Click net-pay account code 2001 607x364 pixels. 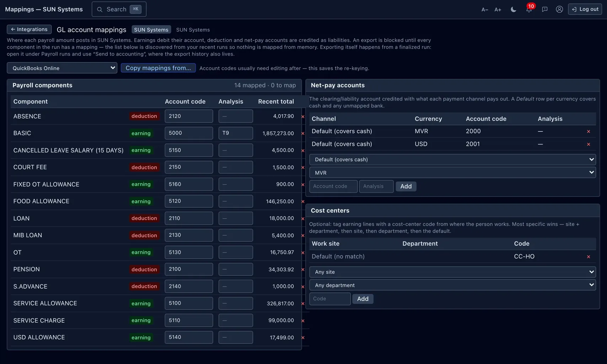point(473,144)
